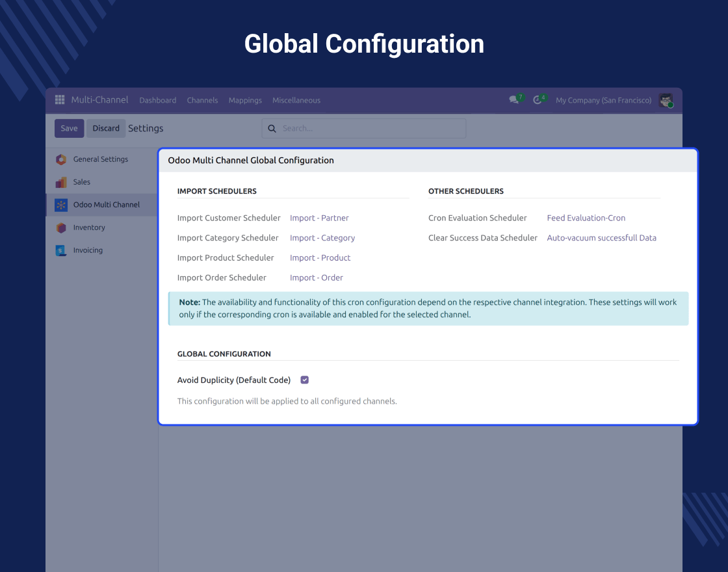
Task: Discard the settings changes
Action: click(x=106, y=128)
